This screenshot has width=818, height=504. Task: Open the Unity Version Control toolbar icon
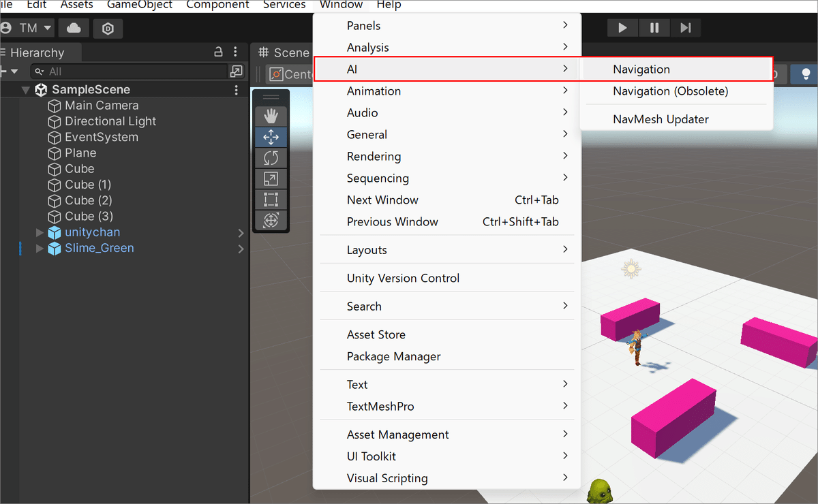[x=108, y=28]
